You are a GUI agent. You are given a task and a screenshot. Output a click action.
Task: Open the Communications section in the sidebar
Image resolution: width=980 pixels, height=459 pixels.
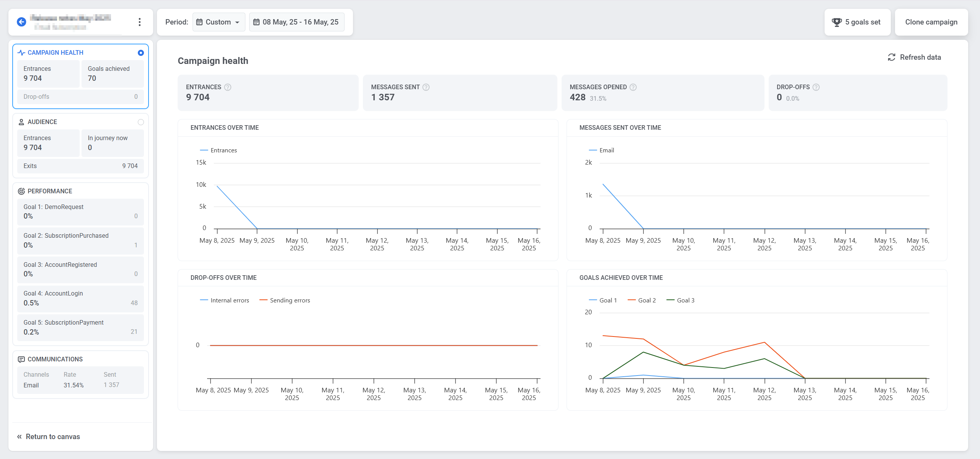tap(55, 359)
